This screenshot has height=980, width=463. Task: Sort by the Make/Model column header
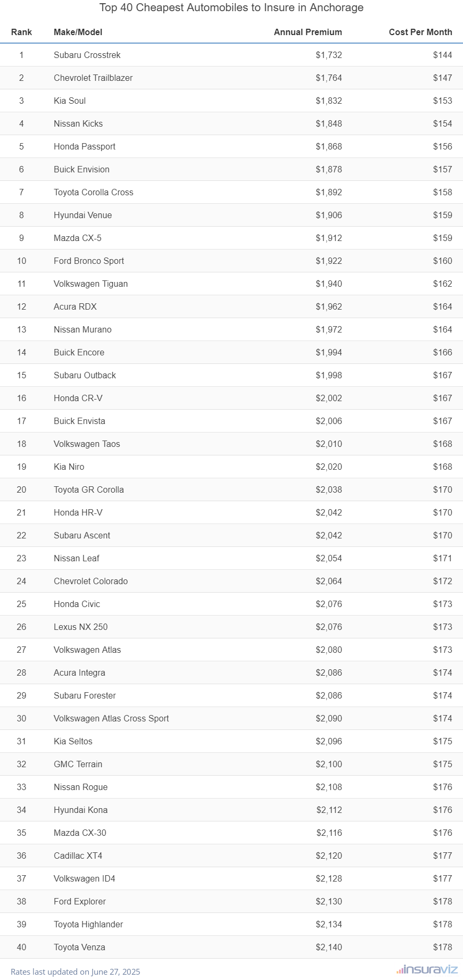coord(78,32)
